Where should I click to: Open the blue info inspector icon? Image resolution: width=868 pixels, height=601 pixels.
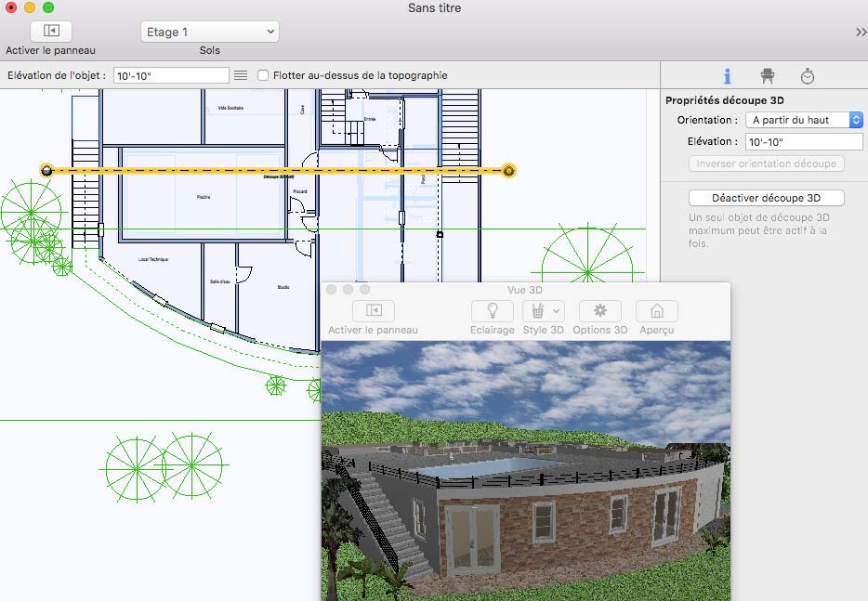pos(728,75)
